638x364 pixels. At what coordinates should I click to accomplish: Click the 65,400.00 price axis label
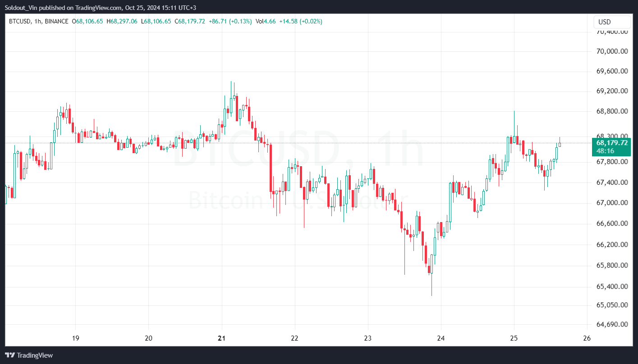coord(612,287)
